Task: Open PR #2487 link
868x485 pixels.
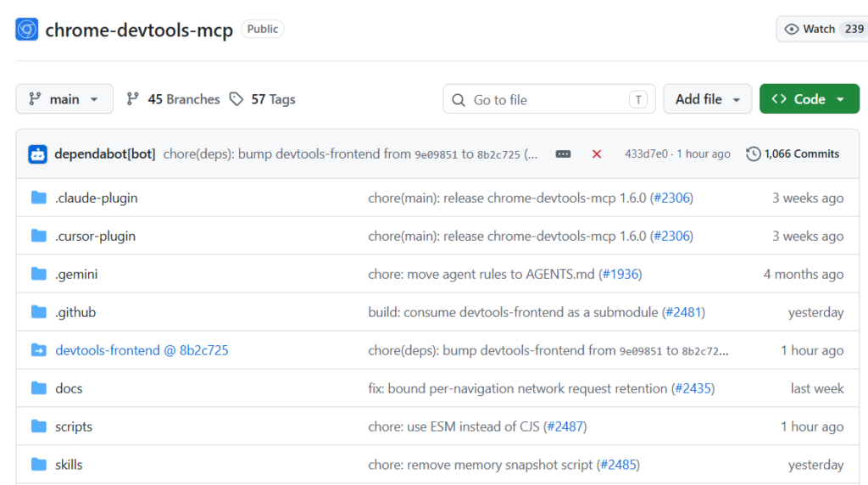Action: [565, 426]
